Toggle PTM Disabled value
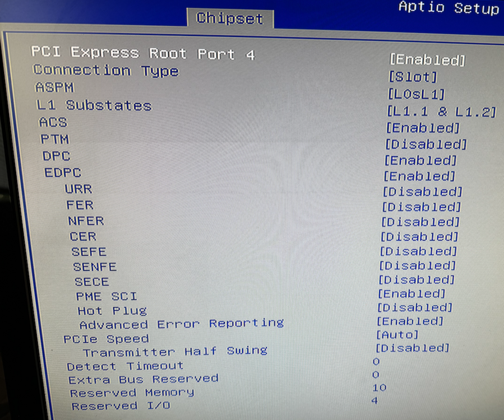Screen dimensions: 504x420 pos(426,144)
